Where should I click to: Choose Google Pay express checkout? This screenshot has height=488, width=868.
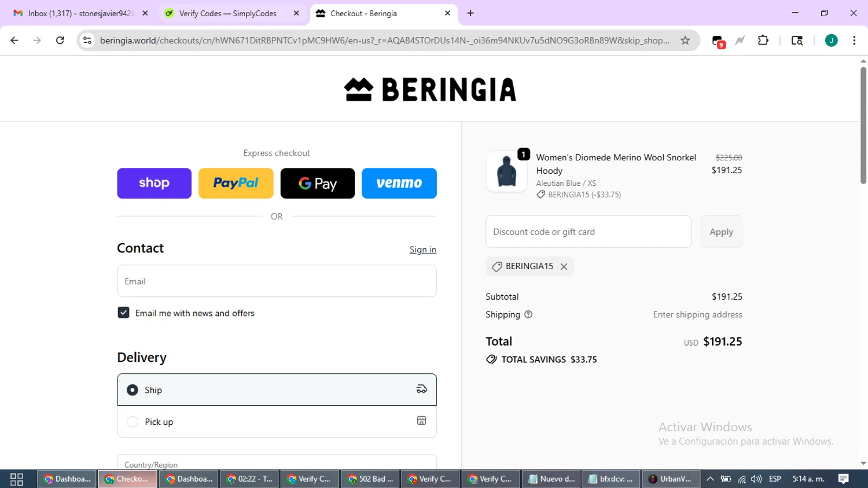318,184
